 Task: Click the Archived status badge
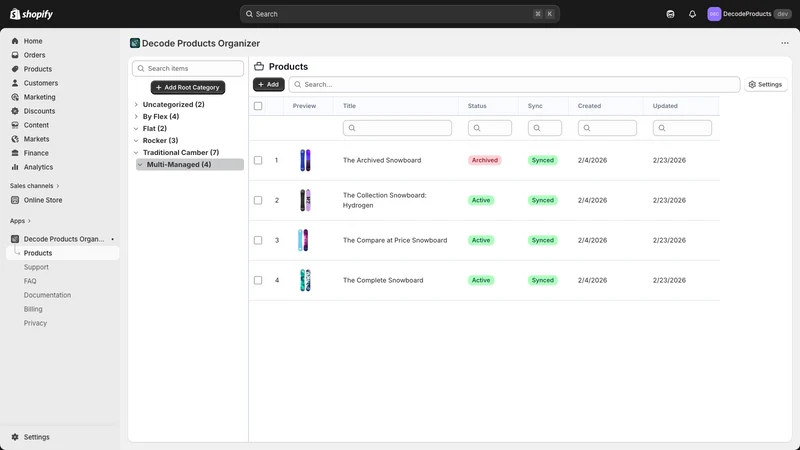[484, 160]
